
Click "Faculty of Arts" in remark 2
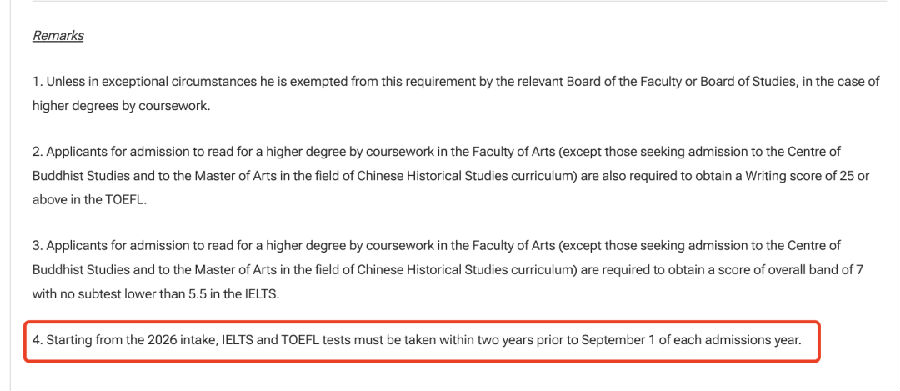pos(510,152)
